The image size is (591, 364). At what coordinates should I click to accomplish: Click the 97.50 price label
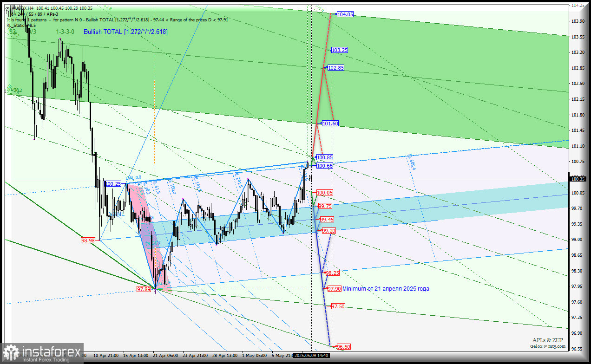[x=338, y=306]
